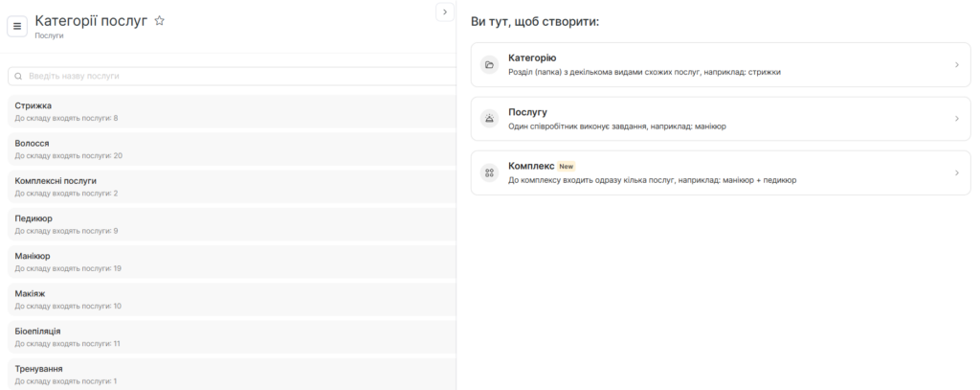Open the Волосся category
This screenshot has height=390, width=980.
coord(230,149)
